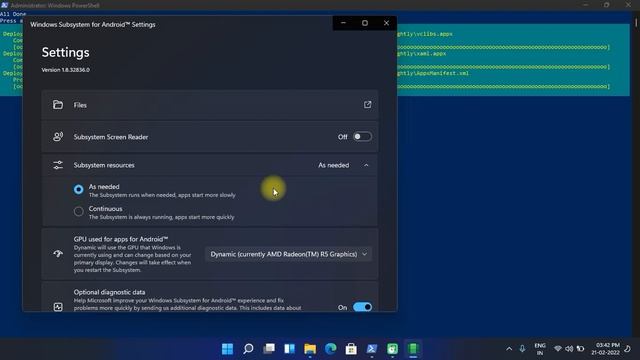Maximize the Android Settings window
Image resolution: width=640 pixels, height=360 pixels.
click(365, 23)
